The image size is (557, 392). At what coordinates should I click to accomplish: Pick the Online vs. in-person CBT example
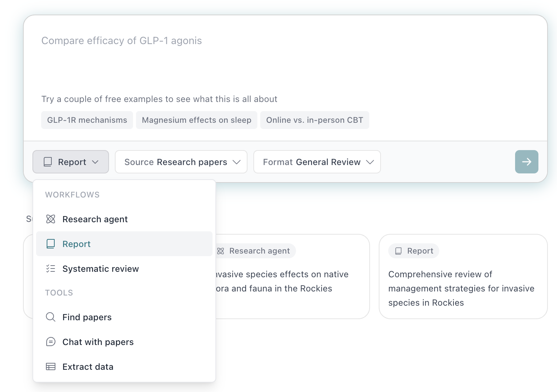[315, 120]
